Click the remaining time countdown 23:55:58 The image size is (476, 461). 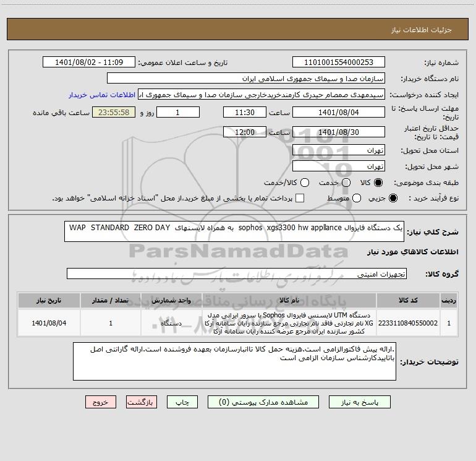[114, 112]
